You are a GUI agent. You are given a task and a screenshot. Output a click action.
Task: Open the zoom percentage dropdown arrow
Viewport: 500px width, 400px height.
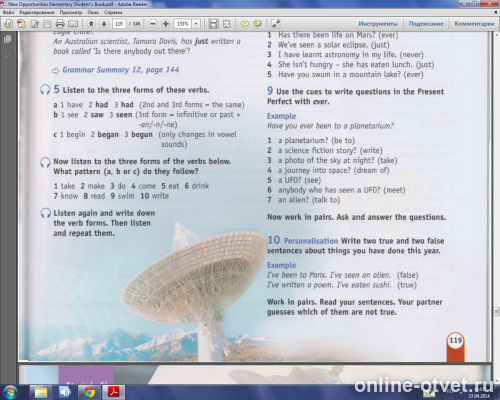tap(196, 24)
